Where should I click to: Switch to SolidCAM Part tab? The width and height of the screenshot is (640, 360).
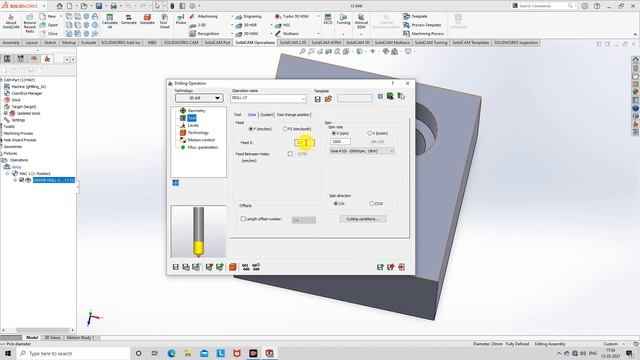pos(218,42)
